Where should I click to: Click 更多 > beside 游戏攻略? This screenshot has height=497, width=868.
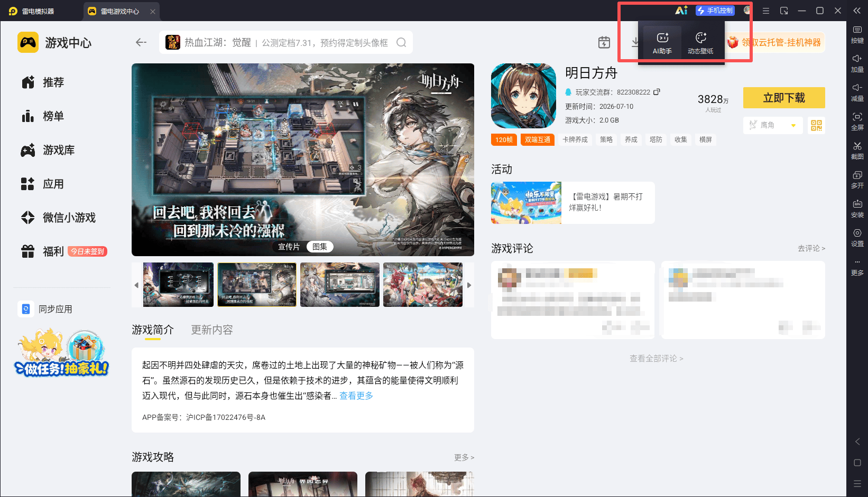tap(464, 457)
